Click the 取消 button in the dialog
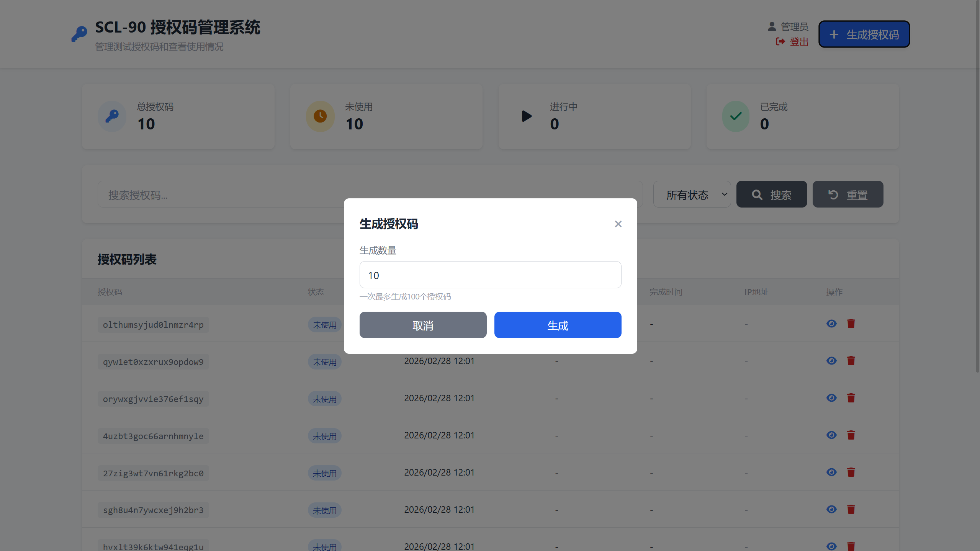 click(422, 325)
